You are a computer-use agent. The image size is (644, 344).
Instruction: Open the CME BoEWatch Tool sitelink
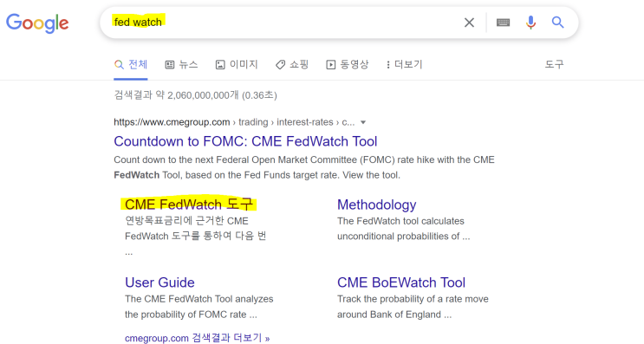coord(401,282)
